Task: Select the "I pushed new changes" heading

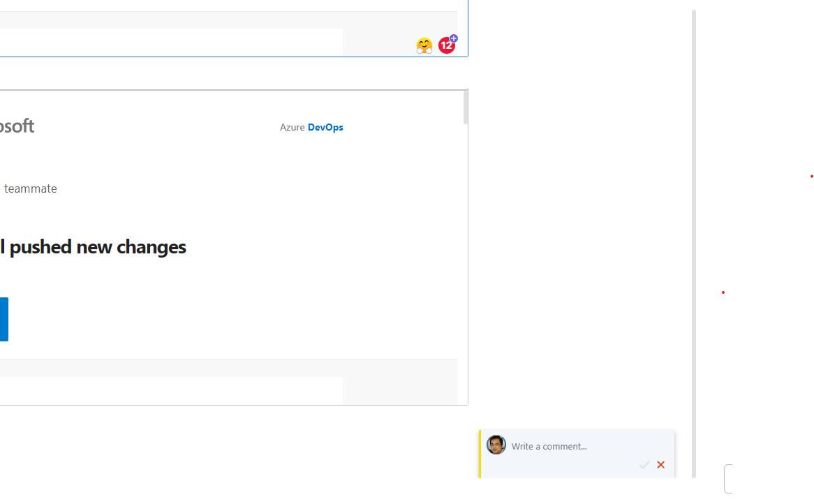Action: tap(93, 246)
